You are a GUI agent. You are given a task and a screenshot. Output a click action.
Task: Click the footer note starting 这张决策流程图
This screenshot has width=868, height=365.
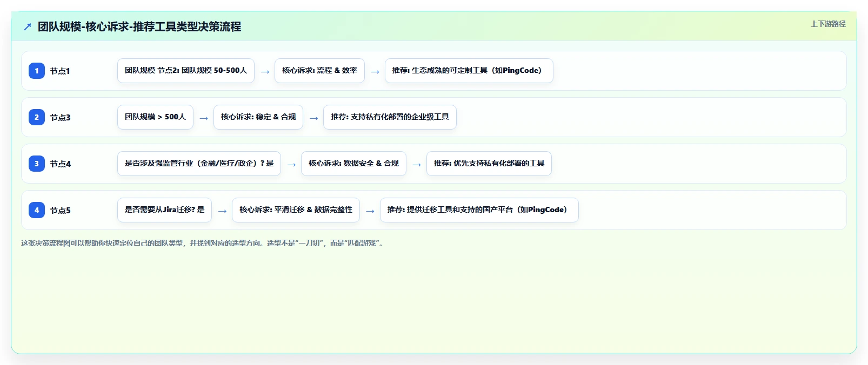pos(203,244)
